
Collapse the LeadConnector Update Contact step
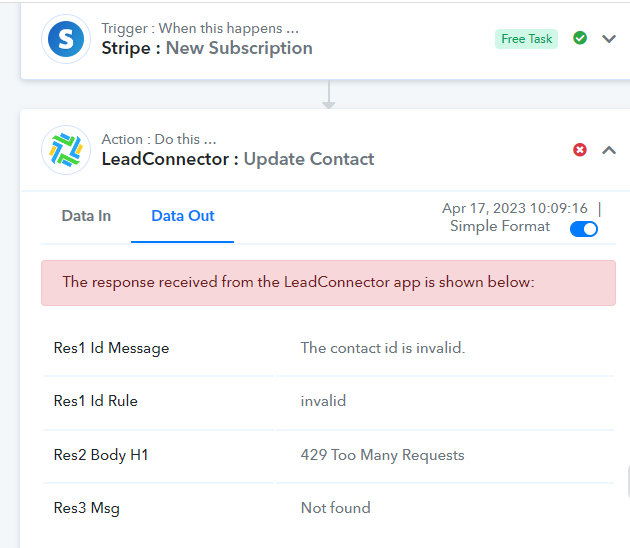[609, 150]
